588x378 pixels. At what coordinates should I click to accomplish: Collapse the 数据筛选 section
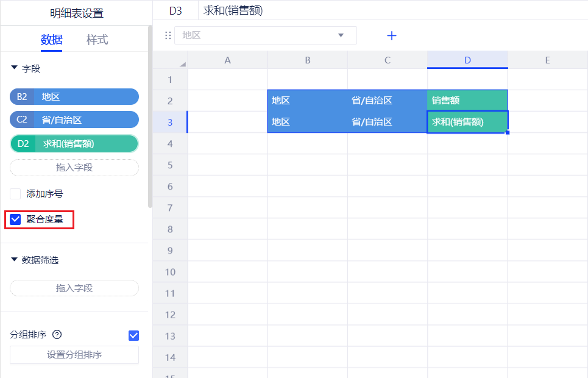(x=15, y=260)
